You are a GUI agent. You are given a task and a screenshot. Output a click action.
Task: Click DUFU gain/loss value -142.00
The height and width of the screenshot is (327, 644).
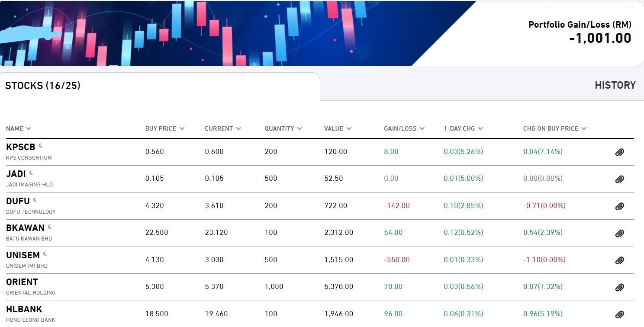pos(397,205)
